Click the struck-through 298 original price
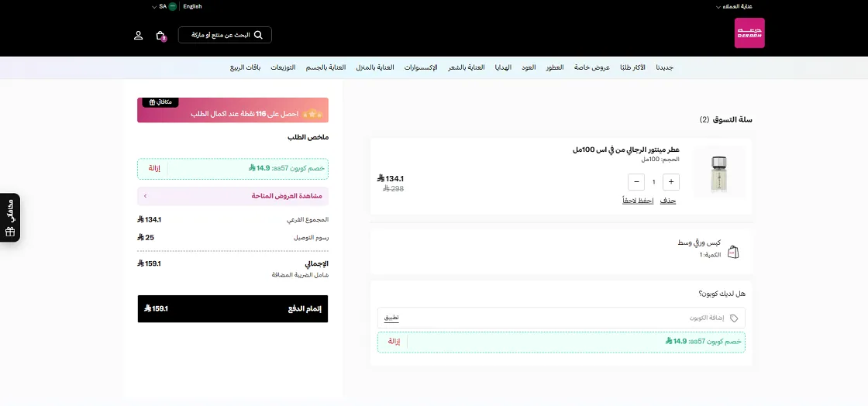 tap(393, 188)
